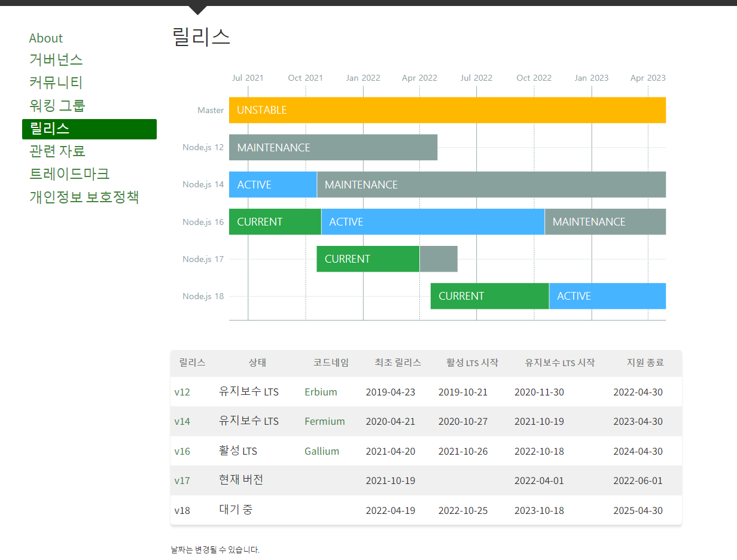Click the 릴리스 table column header
The width and height of the screenshot is (737, 560).
[192, 363]
